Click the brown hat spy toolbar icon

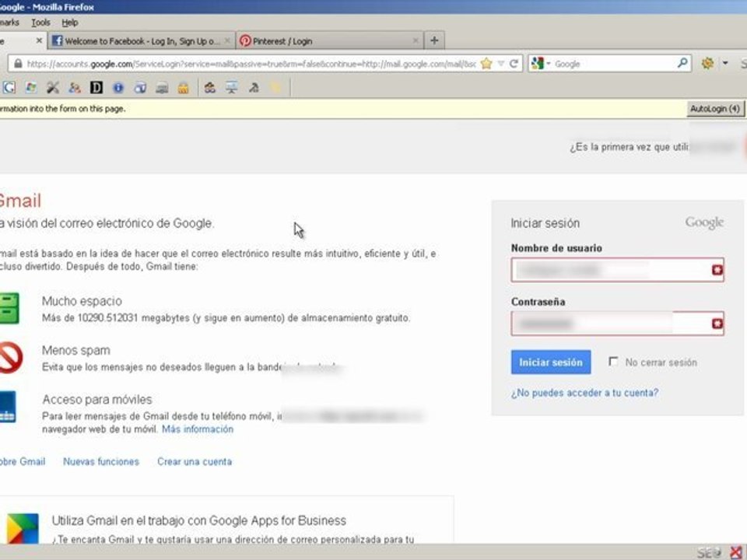pos(209,88)
